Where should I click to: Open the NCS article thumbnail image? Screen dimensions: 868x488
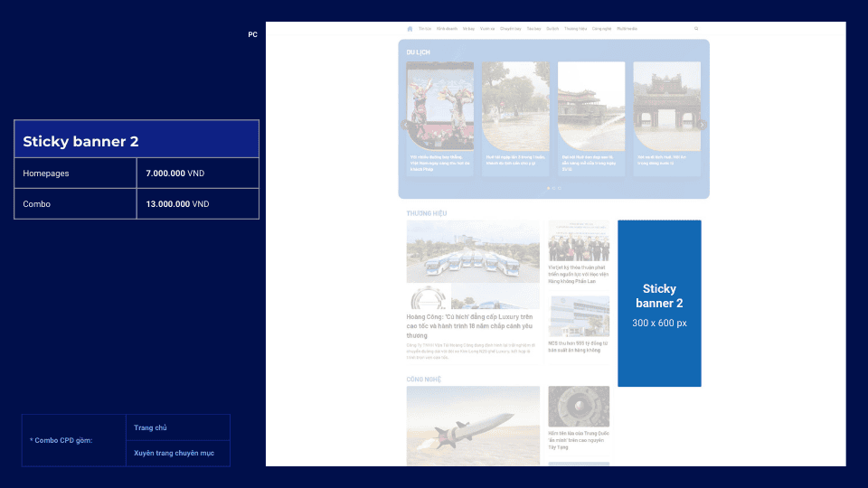tap(579, 316)
